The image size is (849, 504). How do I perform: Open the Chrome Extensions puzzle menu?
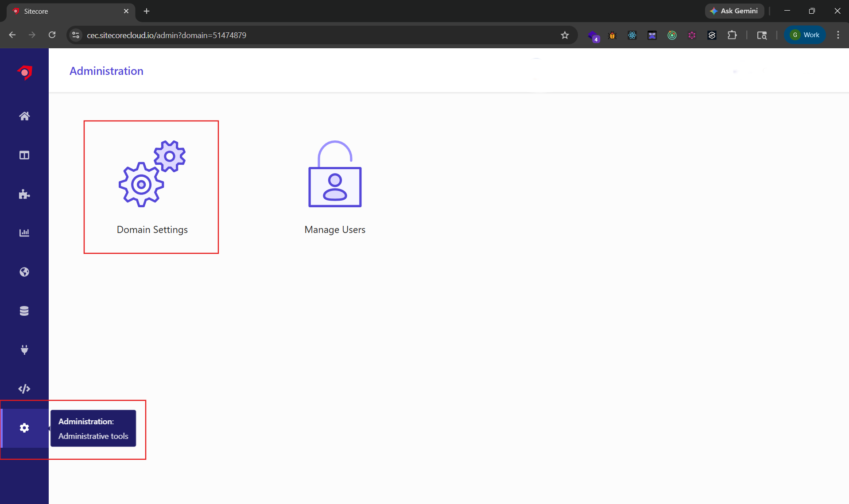[x=732, y=35]
